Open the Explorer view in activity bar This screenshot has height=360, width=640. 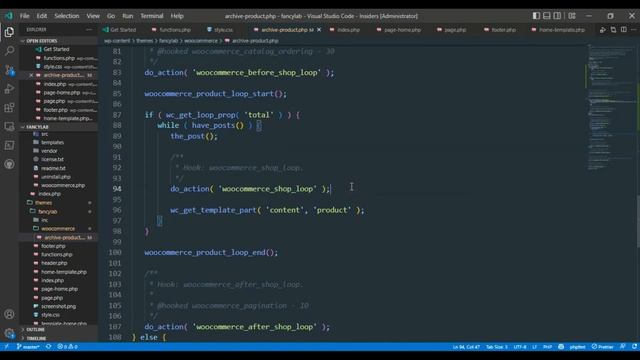9,32
